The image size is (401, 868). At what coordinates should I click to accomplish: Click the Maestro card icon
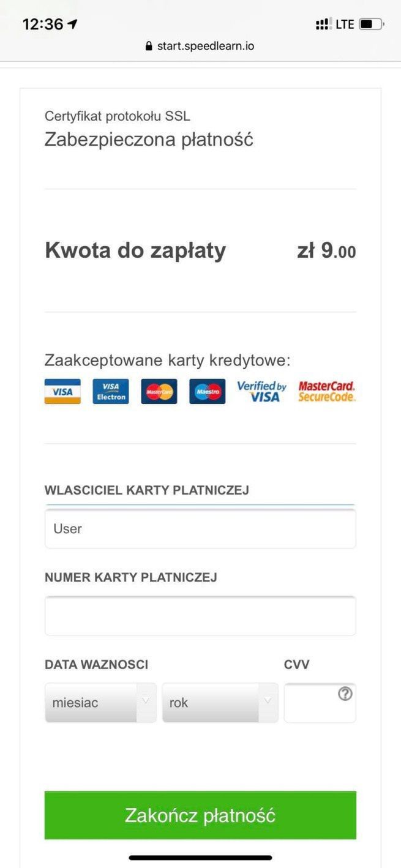tap(206, 391)
